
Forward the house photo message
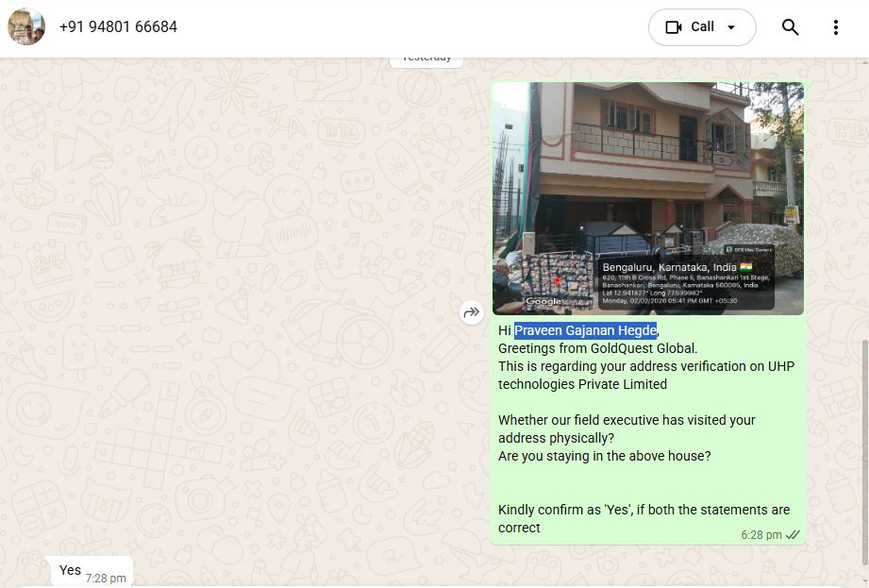(x=471, y=312)
